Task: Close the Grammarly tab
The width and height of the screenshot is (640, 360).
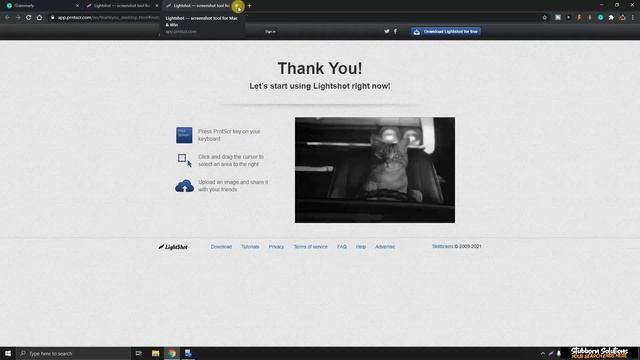Action: point(77,6)
